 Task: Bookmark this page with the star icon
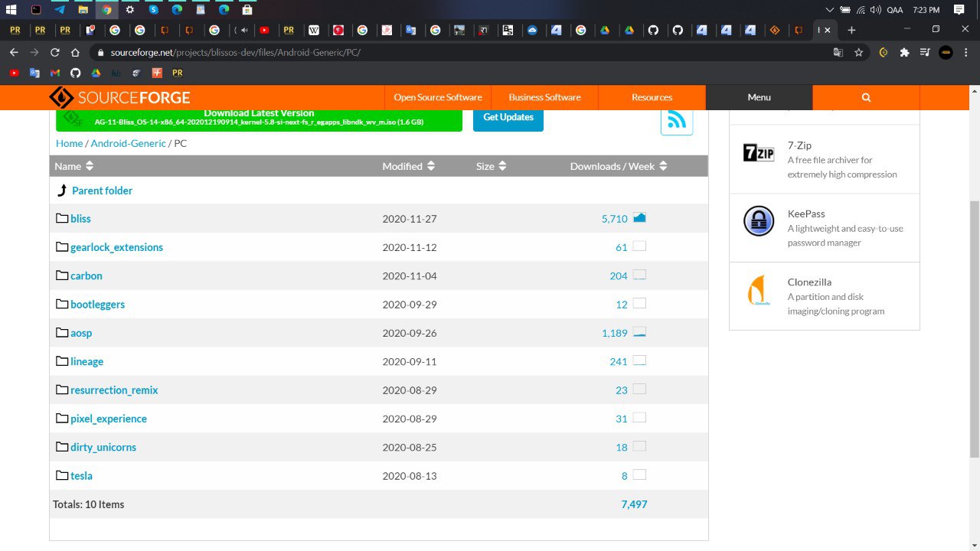[859, 53]
